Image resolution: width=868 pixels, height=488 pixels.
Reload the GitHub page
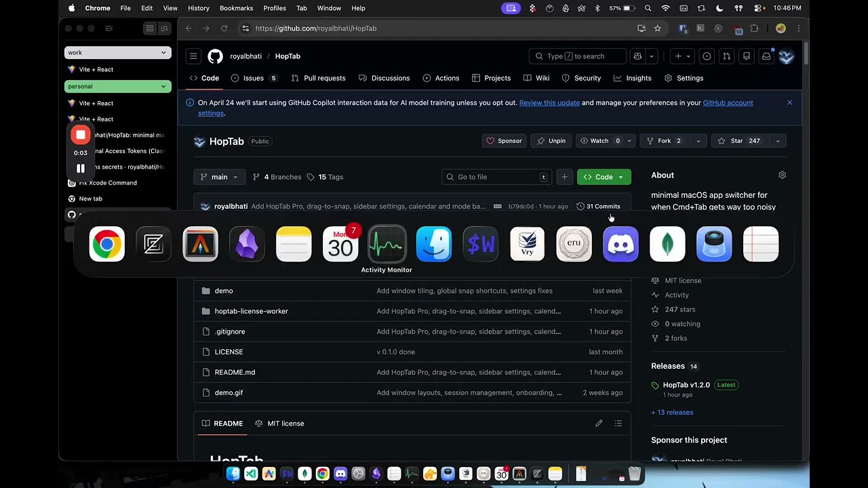[x=224, y=28]
